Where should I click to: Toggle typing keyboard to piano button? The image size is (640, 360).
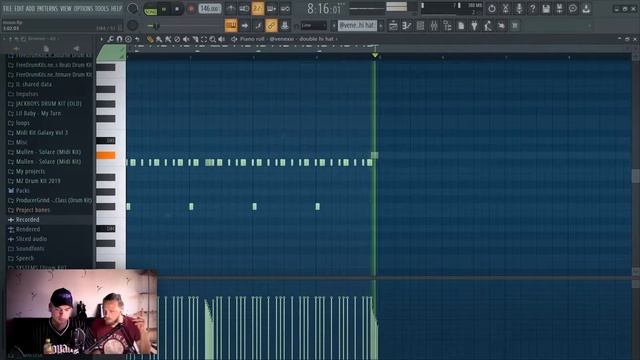coord(231,26)
